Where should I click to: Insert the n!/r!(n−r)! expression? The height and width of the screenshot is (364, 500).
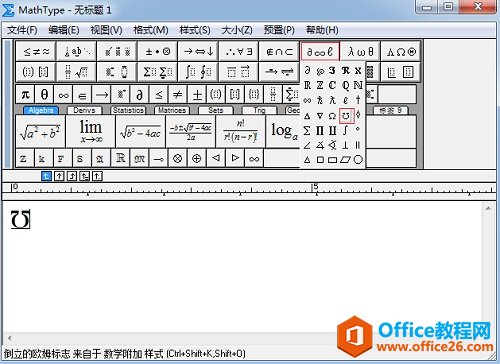click(241, 131)
